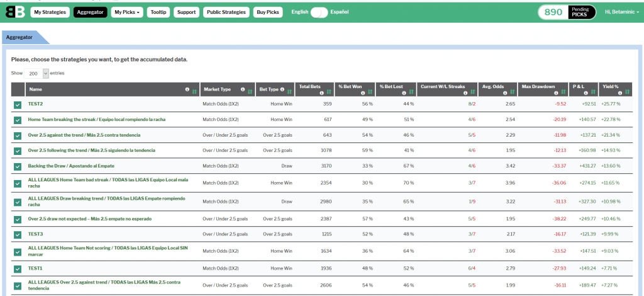Open Over 2.5 following the trend link
Screen dimensions: 644x296
click(x=92, y=151)
